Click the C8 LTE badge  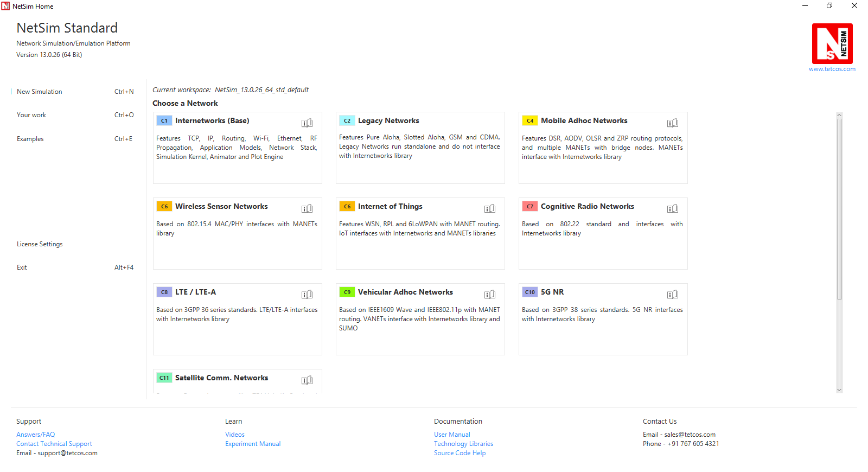(164, 292)
